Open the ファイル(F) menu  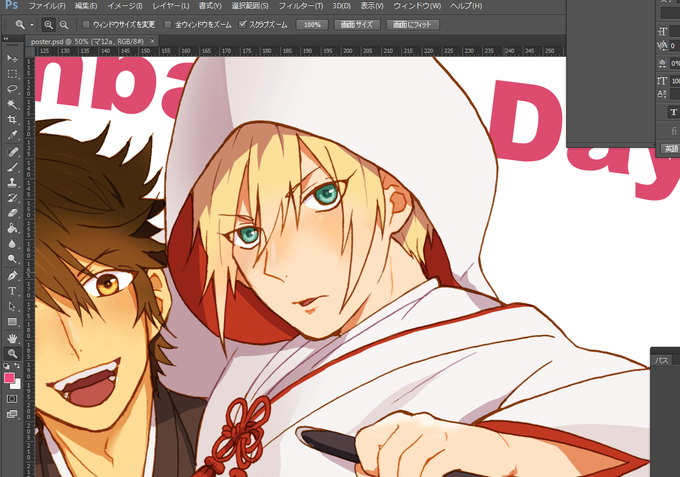(x=47, y=6)
